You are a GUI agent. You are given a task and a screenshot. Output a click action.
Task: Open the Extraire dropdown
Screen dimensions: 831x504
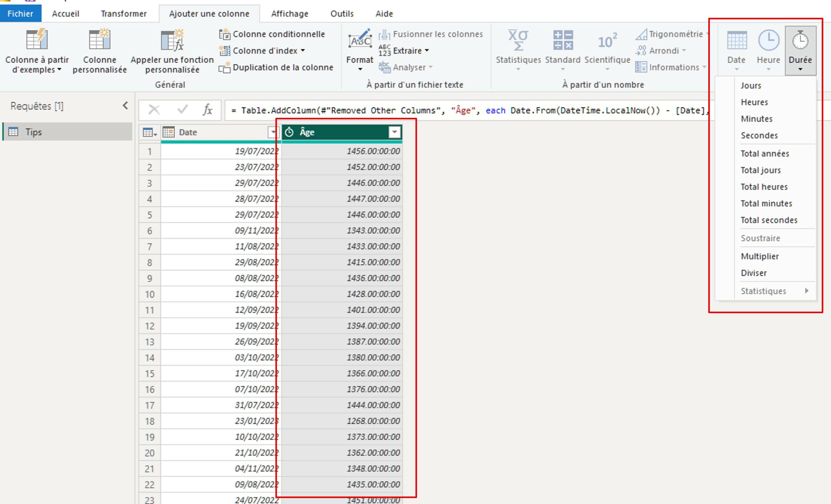pos(404,51)
